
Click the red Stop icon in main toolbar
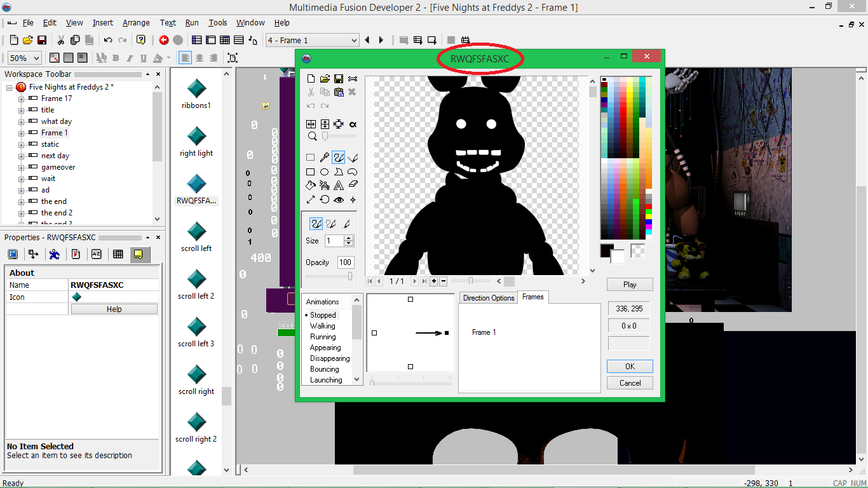click(x=164, y=40)
